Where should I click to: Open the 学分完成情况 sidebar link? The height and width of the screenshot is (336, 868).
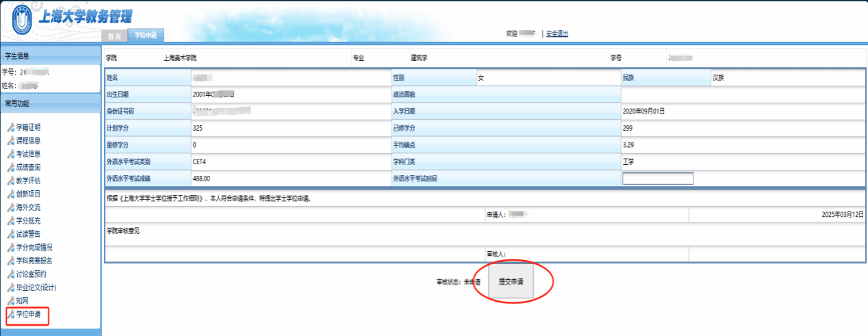pyautogui.click(x=34, y=248)
